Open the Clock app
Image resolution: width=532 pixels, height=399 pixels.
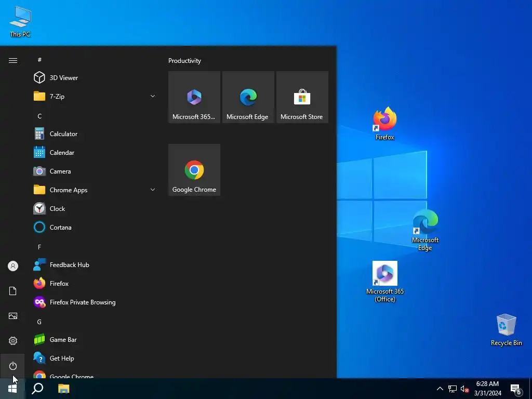coord(95,208)
